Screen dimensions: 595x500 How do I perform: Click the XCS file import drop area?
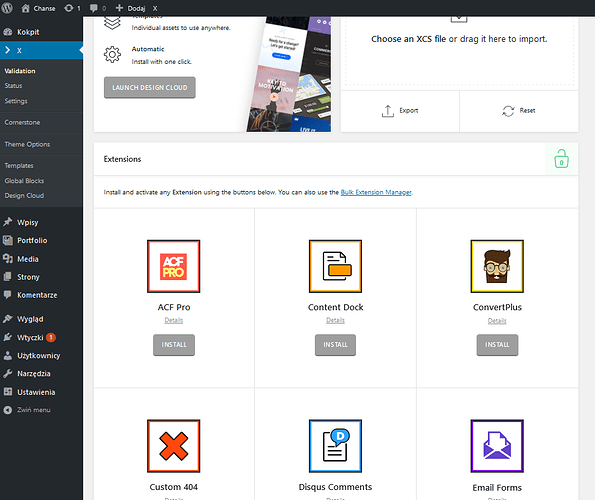tap(459, 49)
